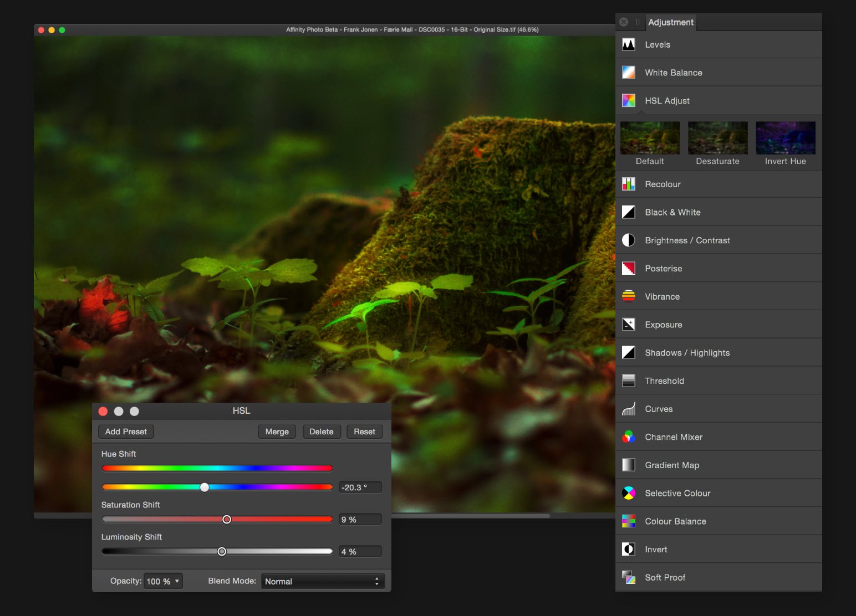Screen dimensions: 856x616
Task: Click the Vibrance adjustment icon
Action: coord(628,296)
